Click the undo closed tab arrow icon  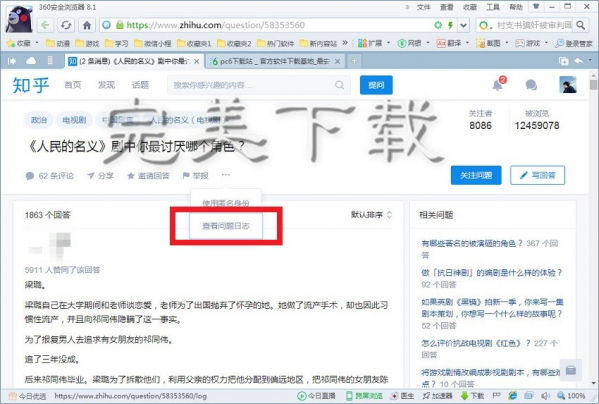tap(579, 61)
